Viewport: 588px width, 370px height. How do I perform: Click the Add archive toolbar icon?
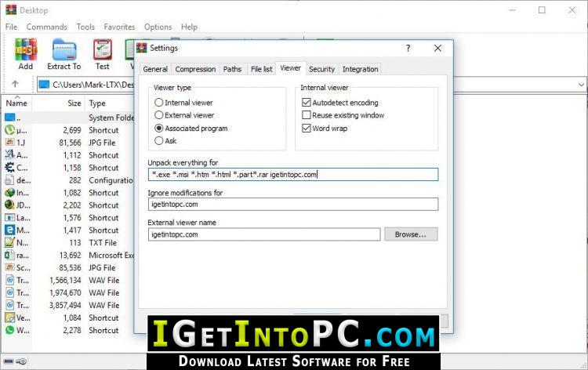click(x=26, y=50)
